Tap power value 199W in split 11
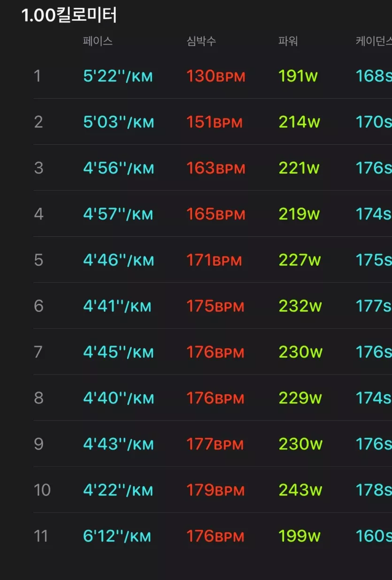The image size is (392, 580). click(300, 536)
